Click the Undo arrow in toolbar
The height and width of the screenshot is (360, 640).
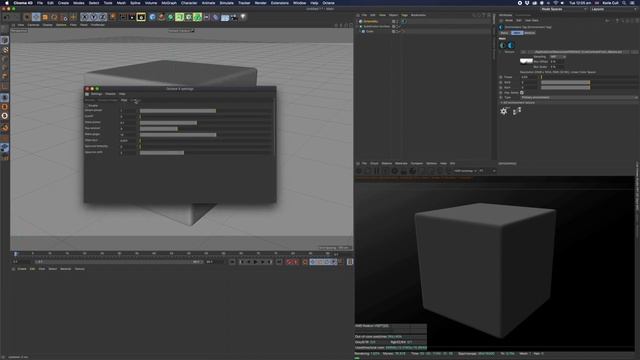[x=6, y=17]
